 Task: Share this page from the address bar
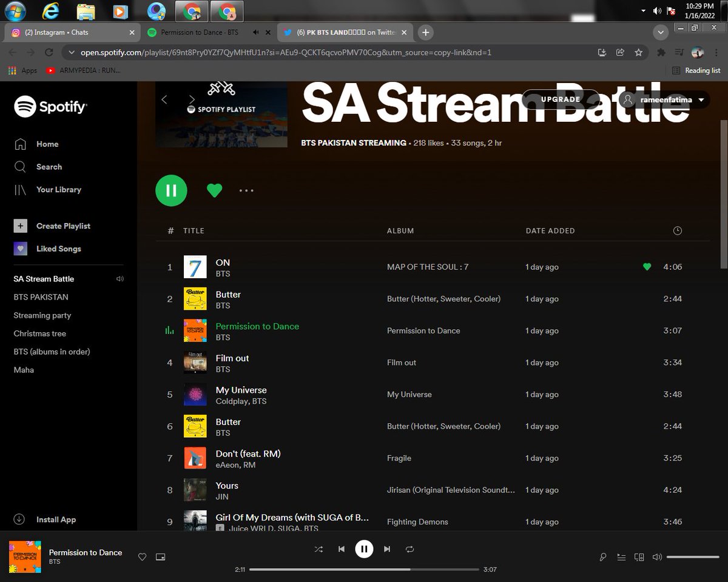coord(620,52)
